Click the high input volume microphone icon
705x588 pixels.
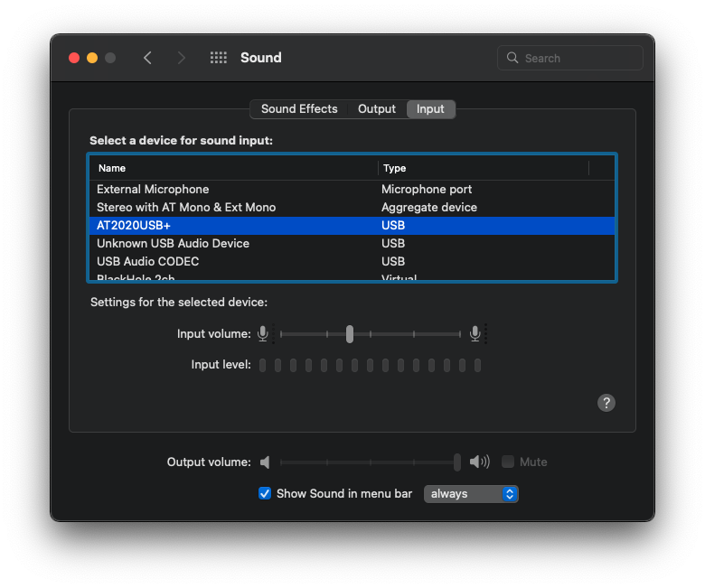(x=475, y=334)
